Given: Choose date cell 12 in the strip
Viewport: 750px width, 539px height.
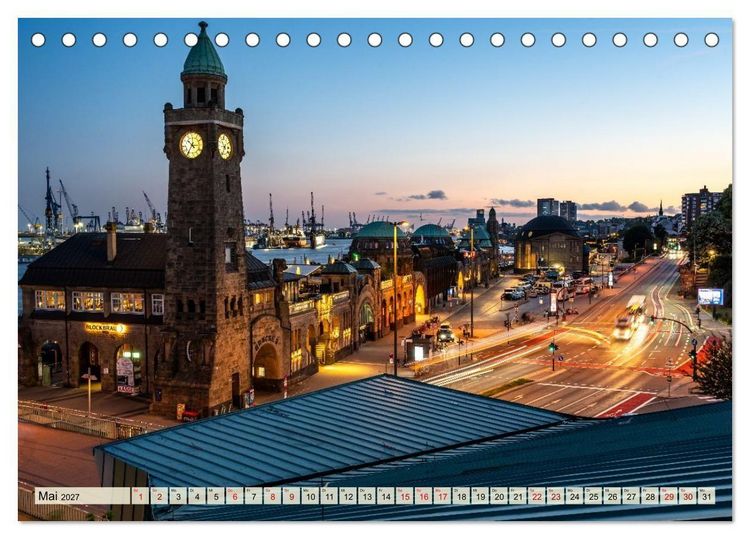Looking at the screenshot, I should 348,496.
